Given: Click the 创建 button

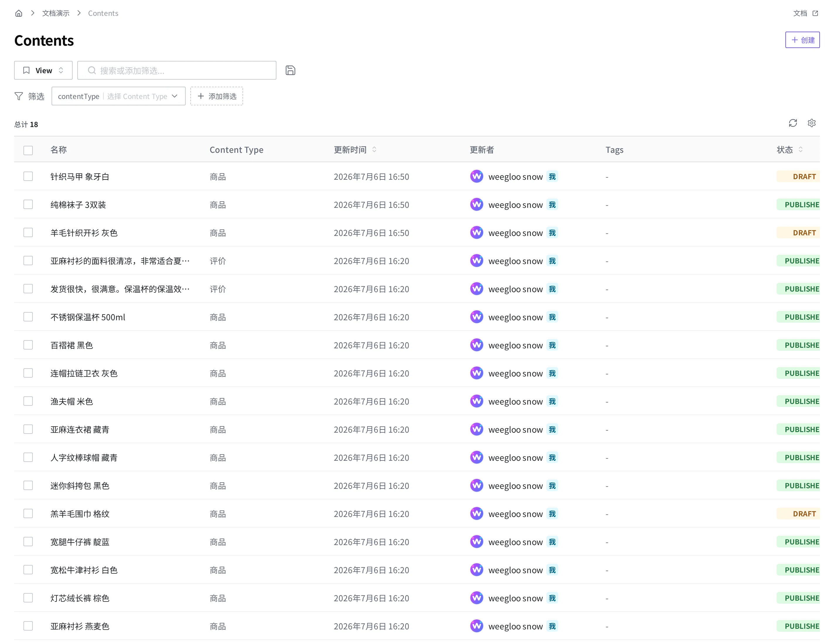Looking at the screenshot, I should point(802,40).
